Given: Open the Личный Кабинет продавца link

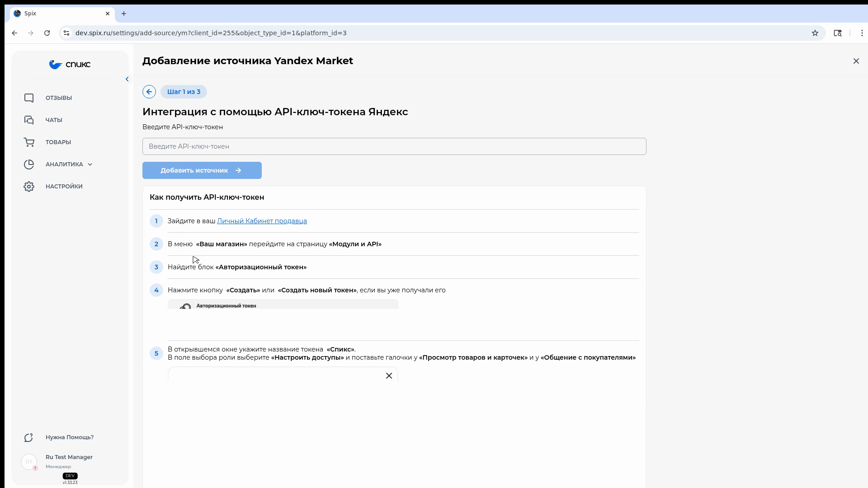Looking at the screenshot, I should (x=262, y=221).
